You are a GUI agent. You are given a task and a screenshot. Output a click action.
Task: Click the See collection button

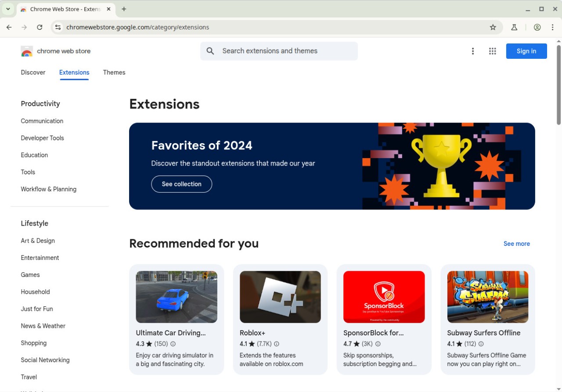pos(181,184)
